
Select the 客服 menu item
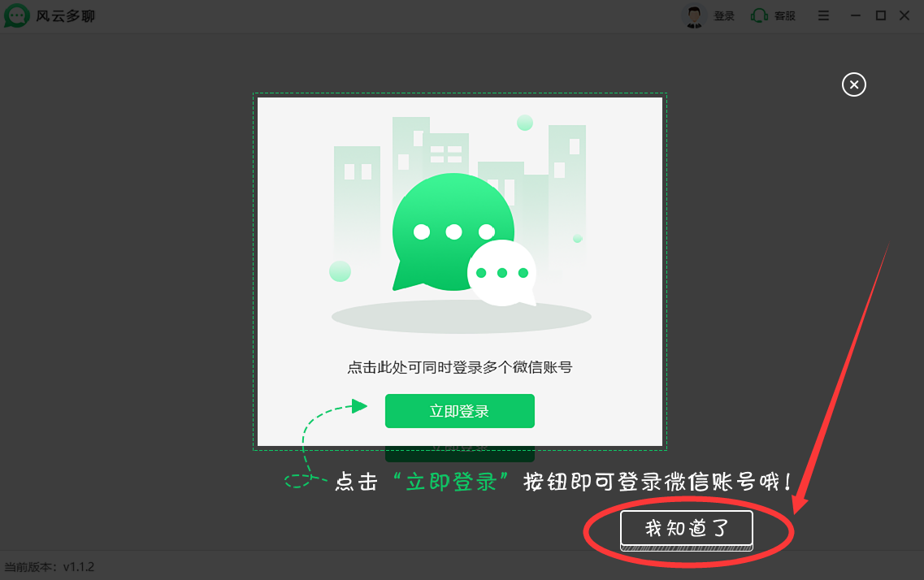pos(783,15)
